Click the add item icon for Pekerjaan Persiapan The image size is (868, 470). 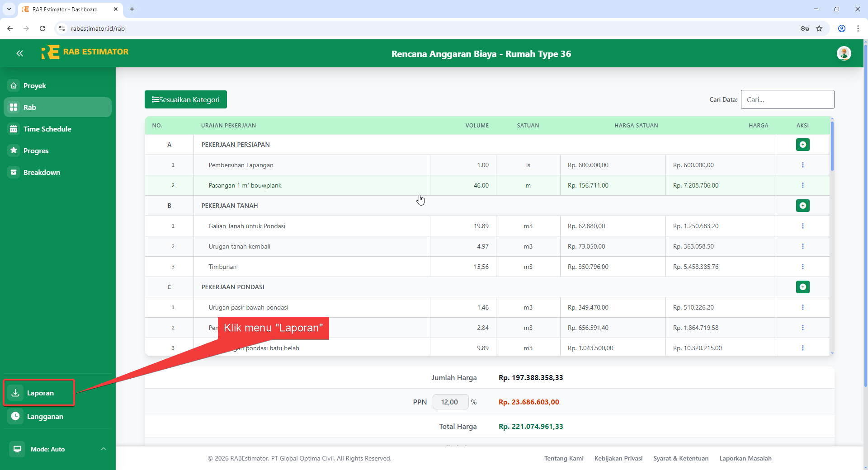click(802, 145)
